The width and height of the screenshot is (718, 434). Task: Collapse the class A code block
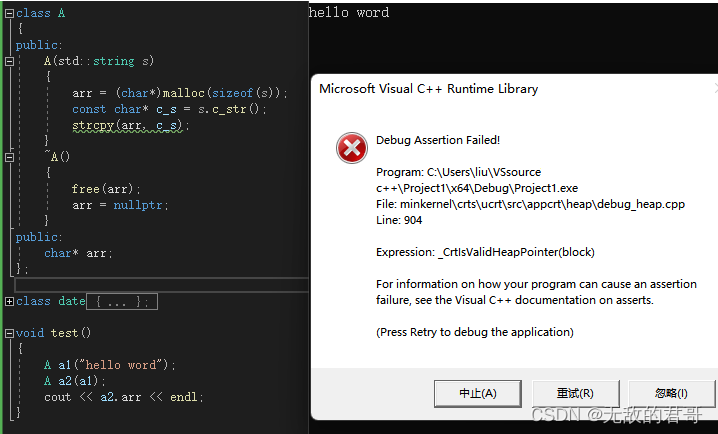[9, 13]
